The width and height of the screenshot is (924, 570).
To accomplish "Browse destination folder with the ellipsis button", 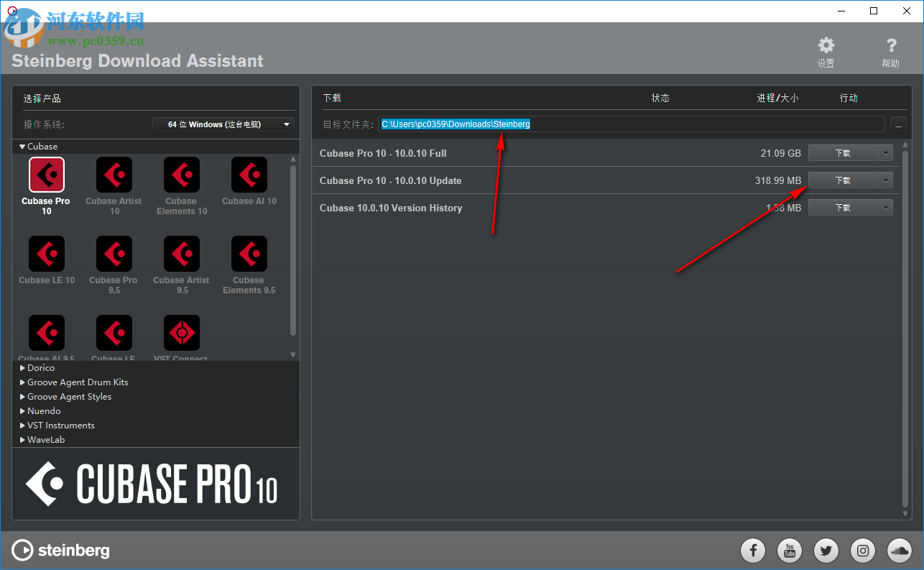I will [x=898, y=124].
